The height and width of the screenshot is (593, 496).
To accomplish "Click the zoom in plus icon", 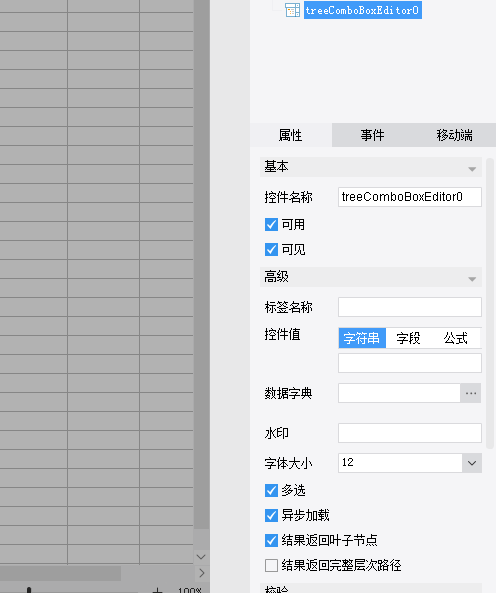I will (157, 590).
